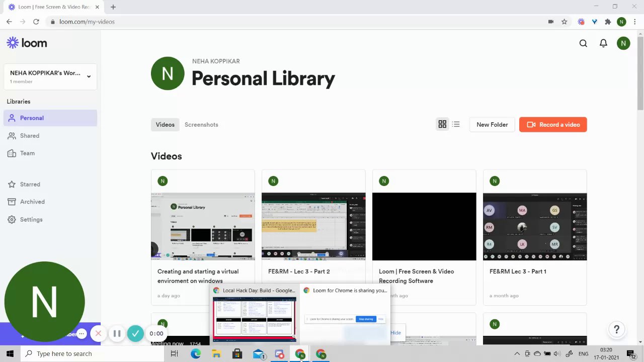
Task: Cancel the recording with the red X
Action: tap(98, 333)
